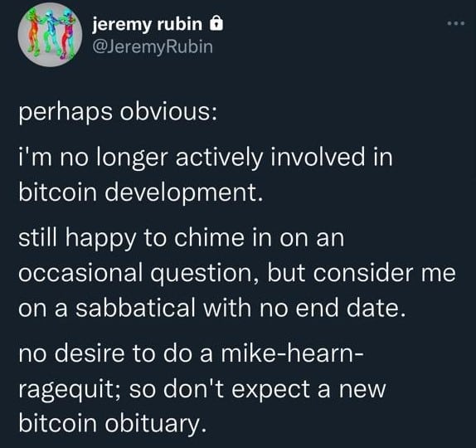Click the word "actively" in the tweet
The width and height of the screenshot is (476, 448).
coord(220,158)
